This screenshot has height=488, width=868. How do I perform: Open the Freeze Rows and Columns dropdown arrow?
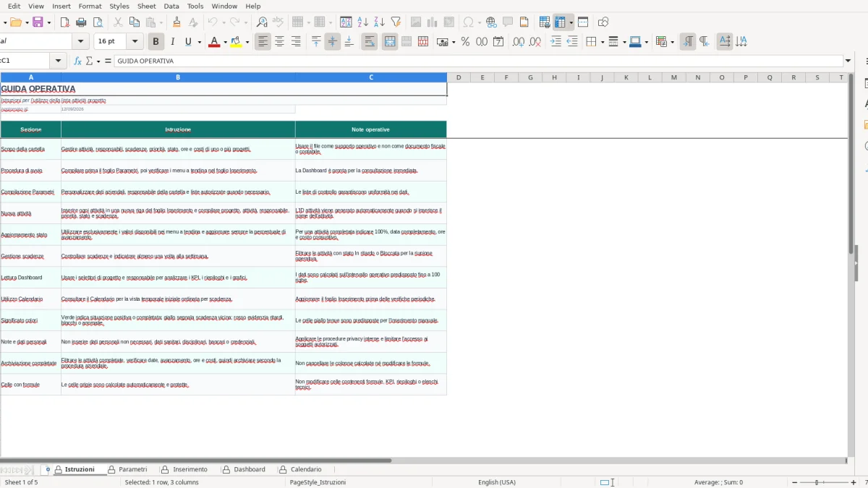coord(571,22)
